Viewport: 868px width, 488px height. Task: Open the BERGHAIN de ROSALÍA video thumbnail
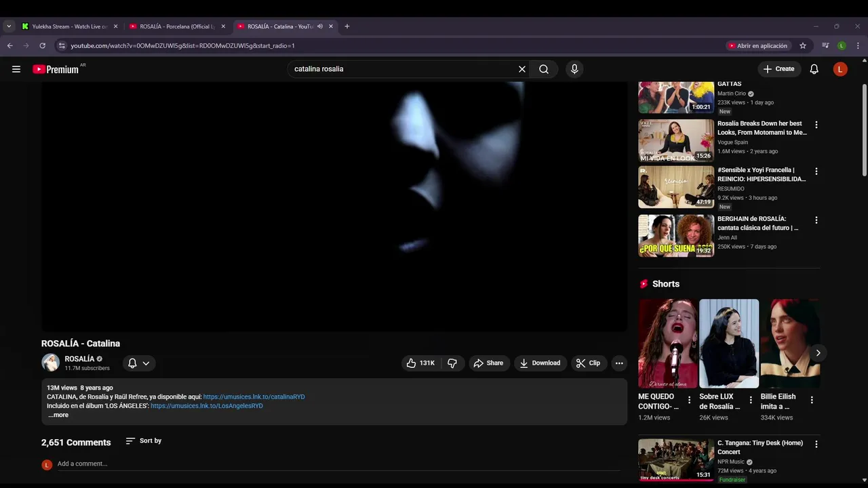(x=676, y=236)
